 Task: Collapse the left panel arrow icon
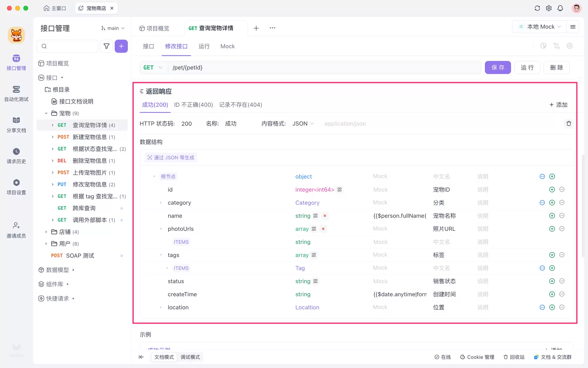[141, 357]
